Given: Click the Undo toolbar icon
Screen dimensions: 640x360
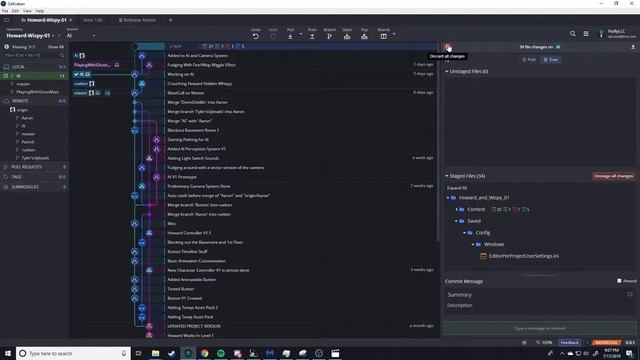Looking at the screenshot, I should point(256,36).
